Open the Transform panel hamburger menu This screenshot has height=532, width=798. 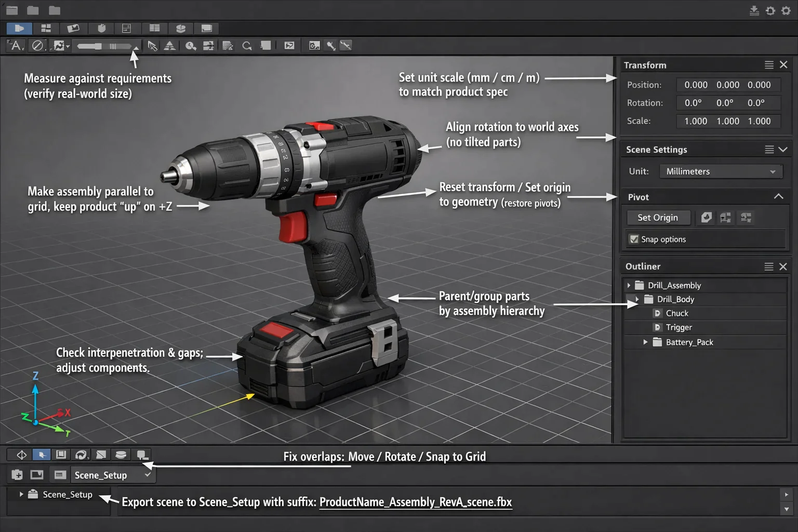click(x=769, y=64)
